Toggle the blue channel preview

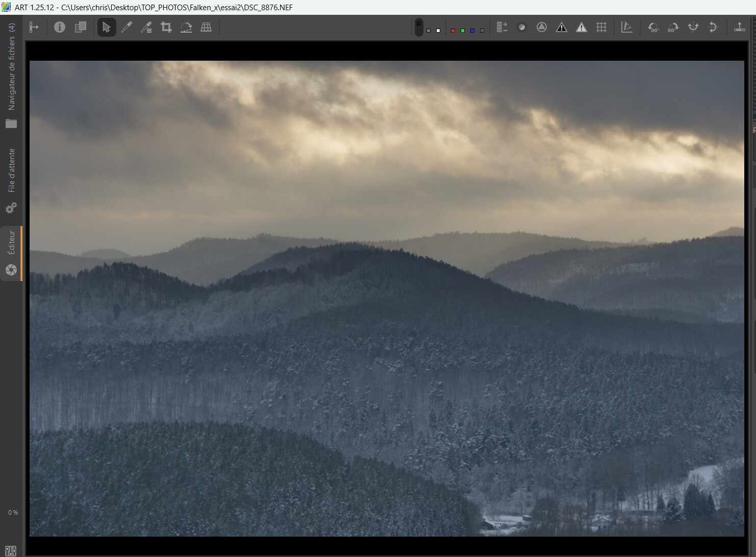(472, 31)
